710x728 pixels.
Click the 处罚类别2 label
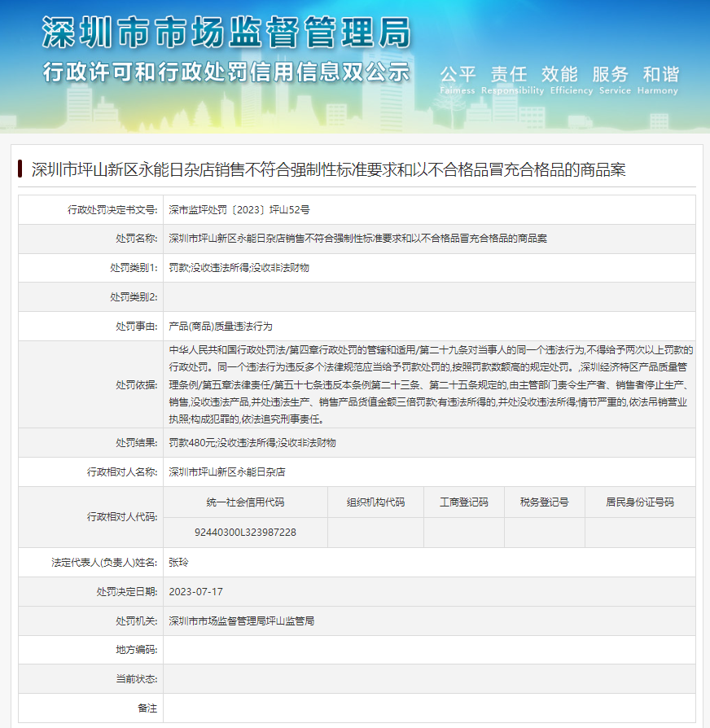tap(134, 297)
